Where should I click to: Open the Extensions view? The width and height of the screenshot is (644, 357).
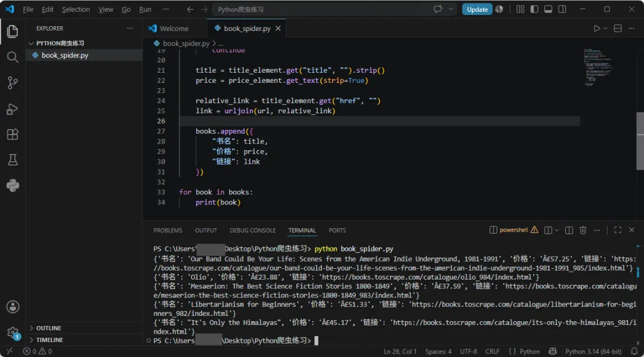(x=13, y=135)
